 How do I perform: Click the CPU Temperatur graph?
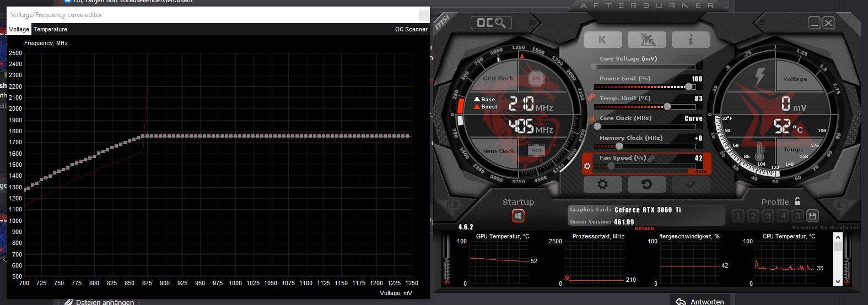pyautogui.click(x=784, y=262)
